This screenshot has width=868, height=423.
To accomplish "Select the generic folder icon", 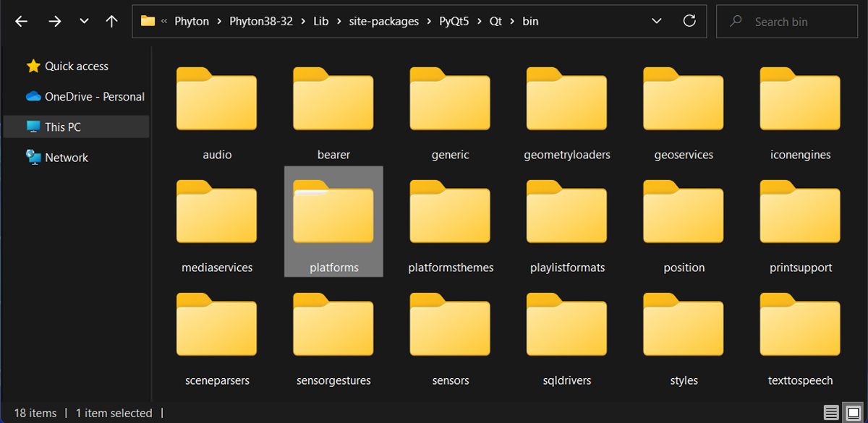I will pos(450,98).
